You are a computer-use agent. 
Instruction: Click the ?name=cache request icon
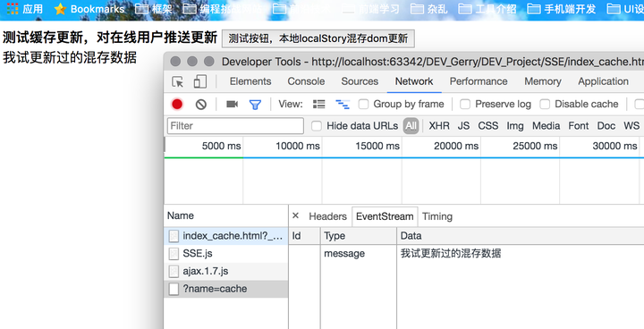(174, 289)
